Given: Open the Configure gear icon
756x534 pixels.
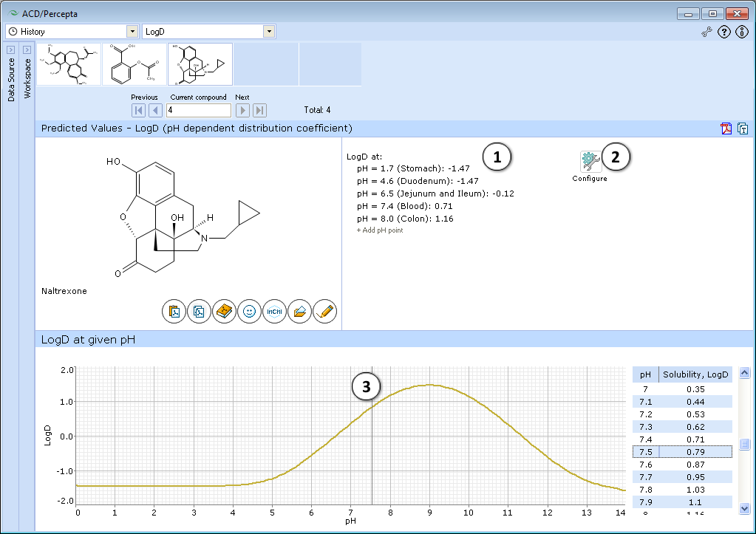Looking at the screenshot, I should [590, 162].
